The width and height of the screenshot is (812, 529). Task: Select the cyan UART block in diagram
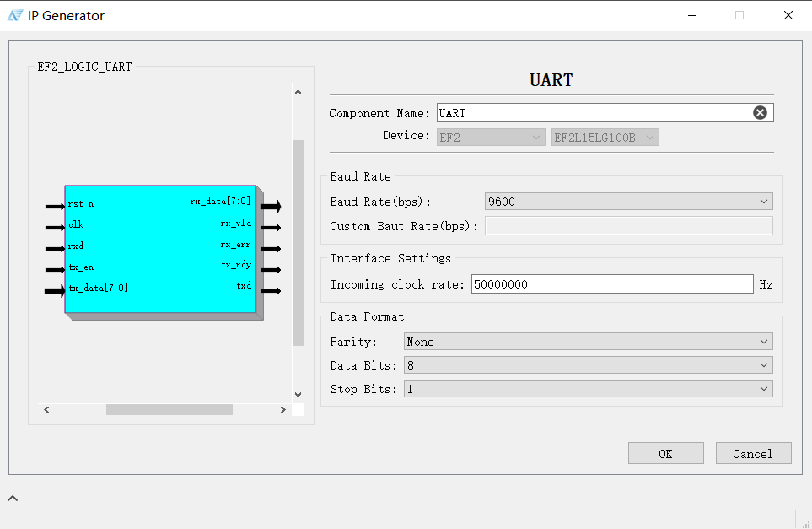[160, 250]
